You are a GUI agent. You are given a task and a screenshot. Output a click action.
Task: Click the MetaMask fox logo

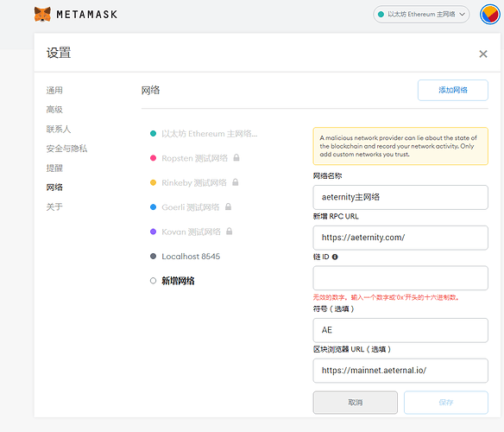click(42, 14)
